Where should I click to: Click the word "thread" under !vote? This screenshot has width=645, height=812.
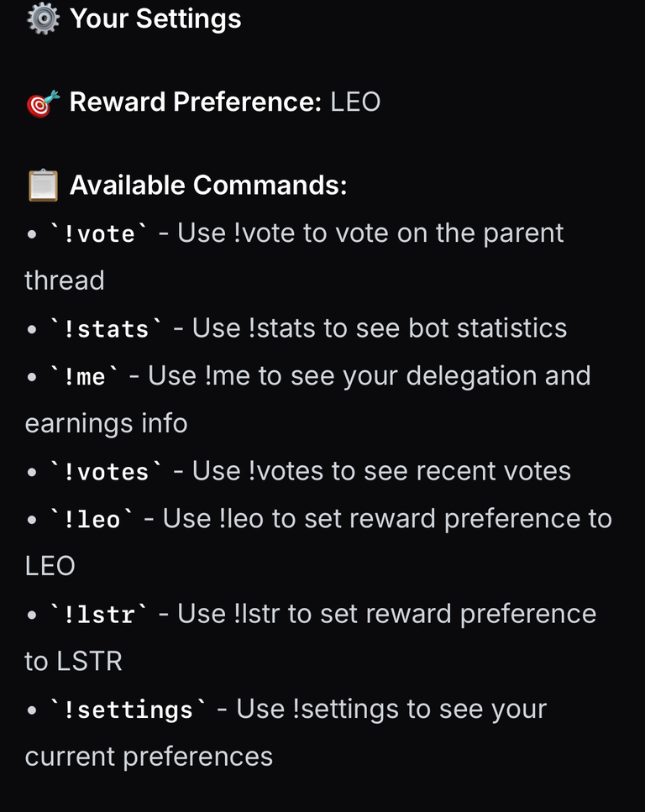pyautogui.click(x=65, y=280)
